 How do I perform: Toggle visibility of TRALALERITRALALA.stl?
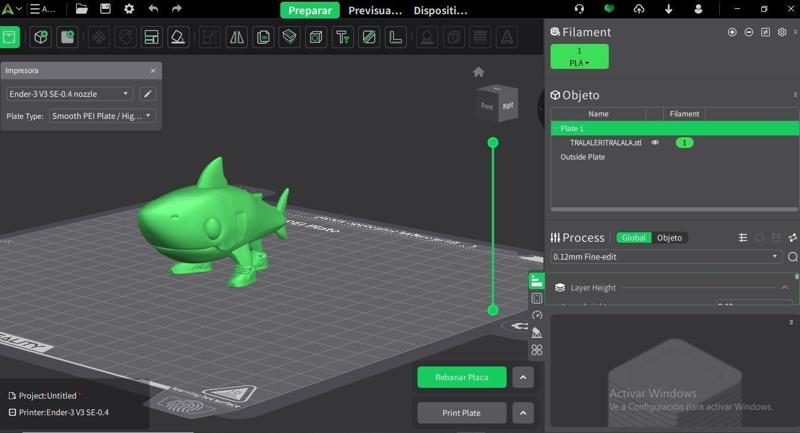656,143
